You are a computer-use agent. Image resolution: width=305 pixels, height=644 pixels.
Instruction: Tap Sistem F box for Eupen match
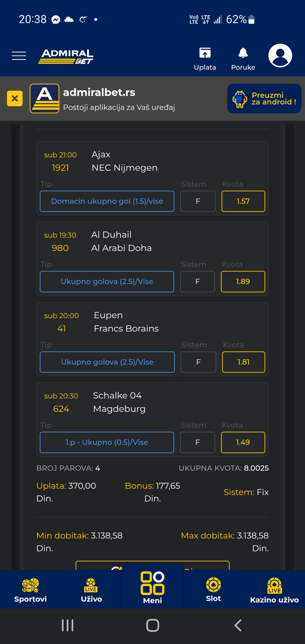pyautogui.click(x=198, y=362)
